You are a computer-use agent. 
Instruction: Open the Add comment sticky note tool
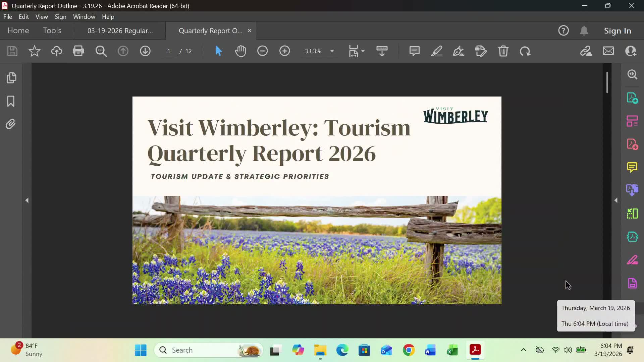click(414, 51)
